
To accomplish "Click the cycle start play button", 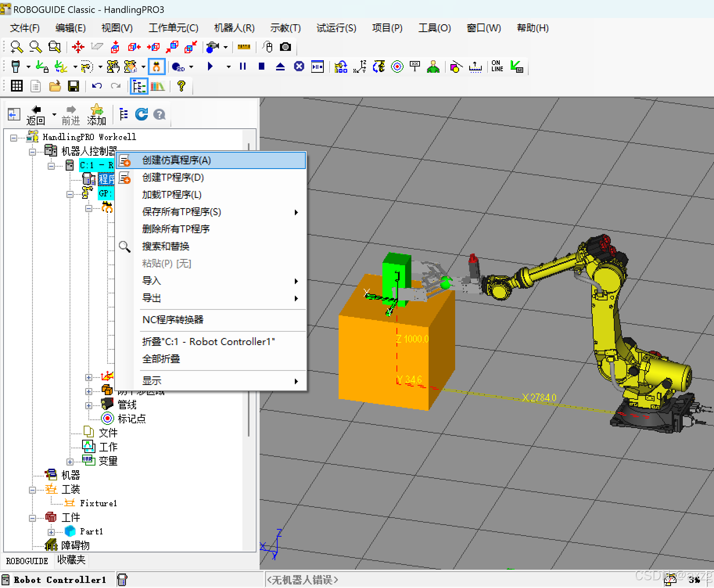I will point(210,67).
